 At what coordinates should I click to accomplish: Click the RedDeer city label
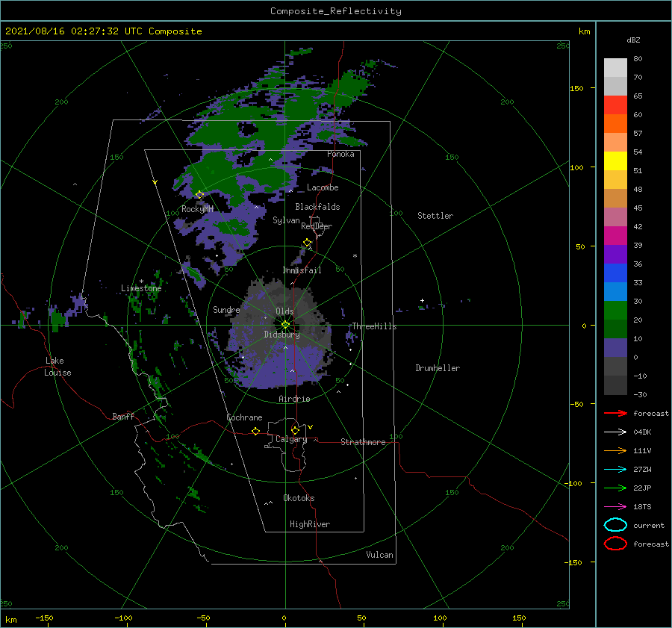click(x=317, y=226)
